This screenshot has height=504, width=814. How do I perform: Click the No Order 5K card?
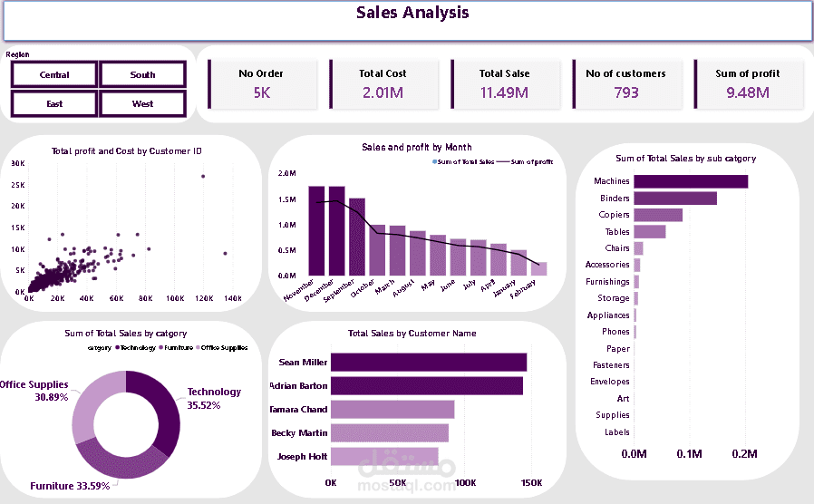click(262, 84)
